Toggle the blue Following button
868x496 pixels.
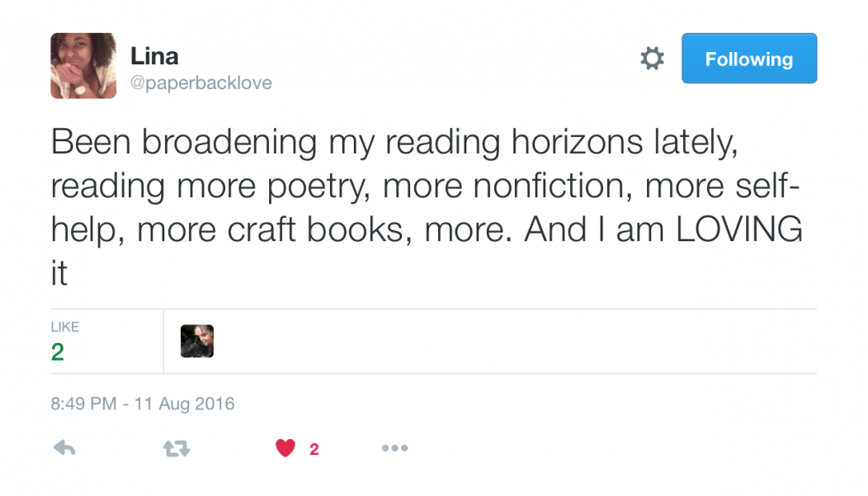coord(749,58)
